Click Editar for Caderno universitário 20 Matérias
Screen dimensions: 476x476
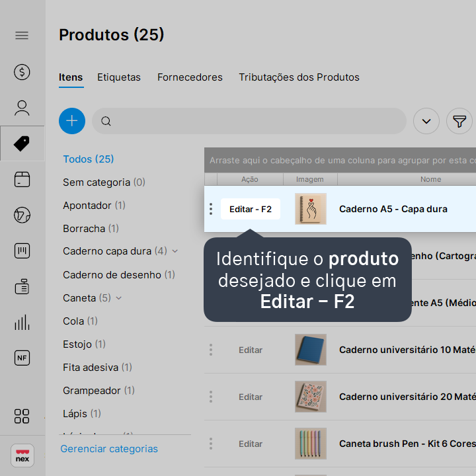251,397
